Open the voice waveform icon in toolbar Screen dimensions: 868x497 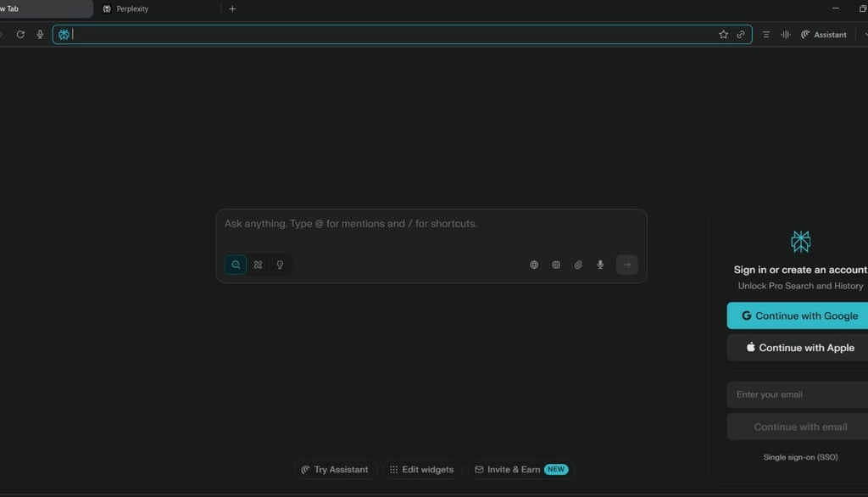(x=786, y=35)
